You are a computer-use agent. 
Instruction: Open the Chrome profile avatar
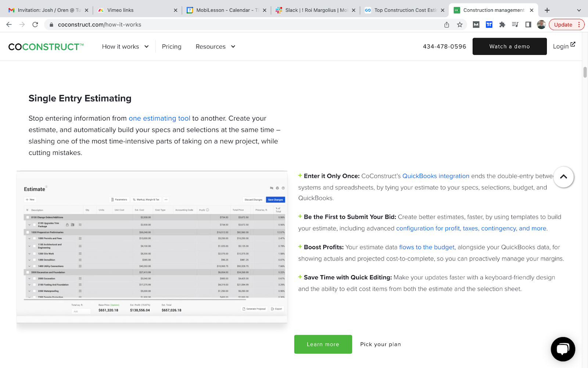(x=541, y=25)
